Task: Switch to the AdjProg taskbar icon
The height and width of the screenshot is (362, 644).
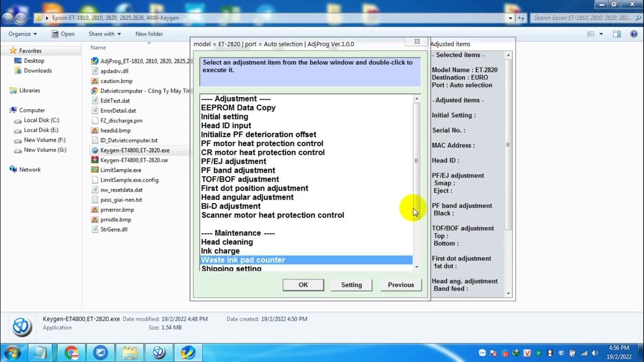Action: click(x=188, y=352)
